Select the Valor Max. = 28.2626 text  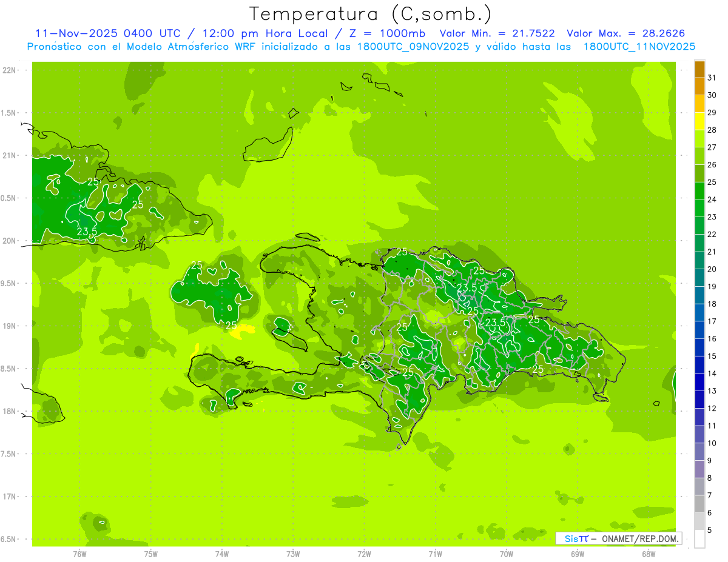coord(625,33)
